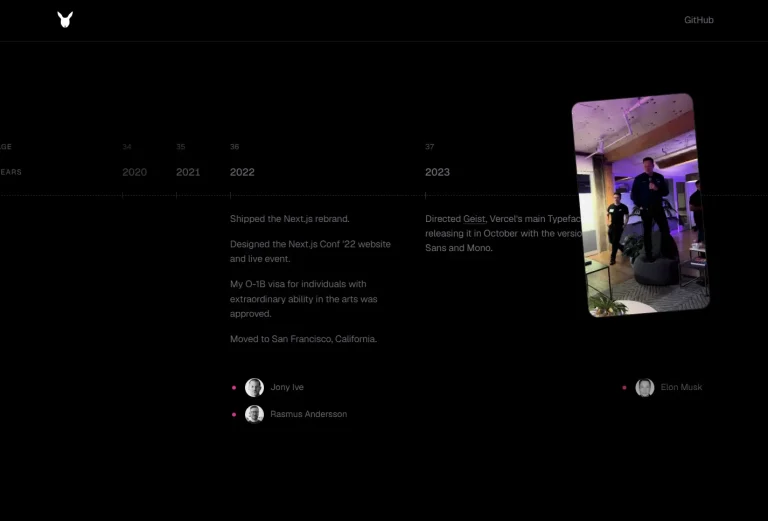Click Rasmus Andersson's avatar
Screen dimensions: 768x521
(x=254, y=414)
